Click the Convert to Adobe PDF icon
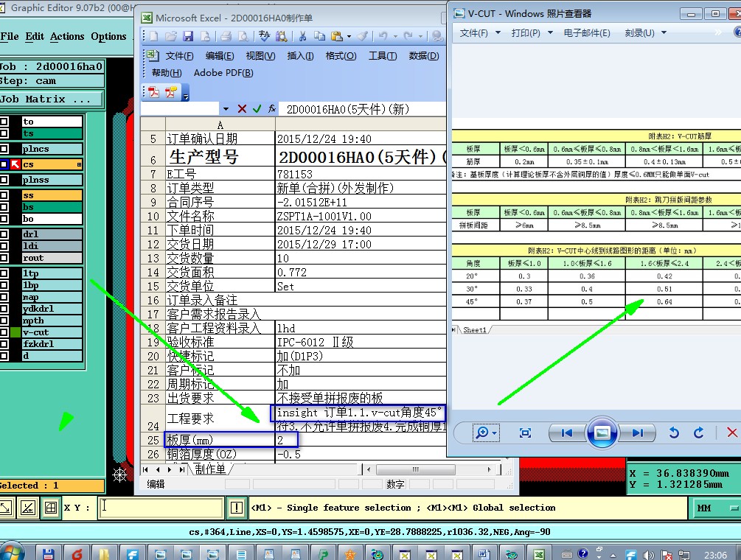 (x=154, y=92)
